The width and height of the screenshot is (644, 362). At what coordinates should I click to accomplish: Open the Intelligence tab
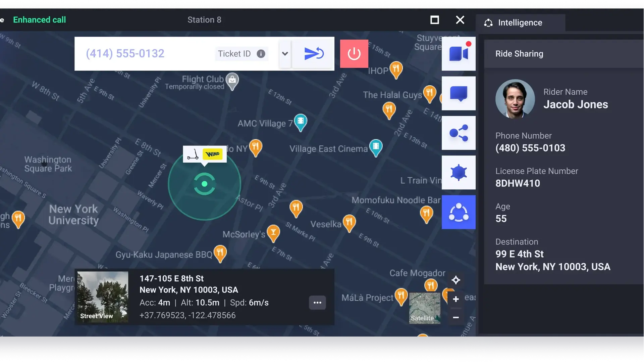pyautogui.click(x=520, y=22)
